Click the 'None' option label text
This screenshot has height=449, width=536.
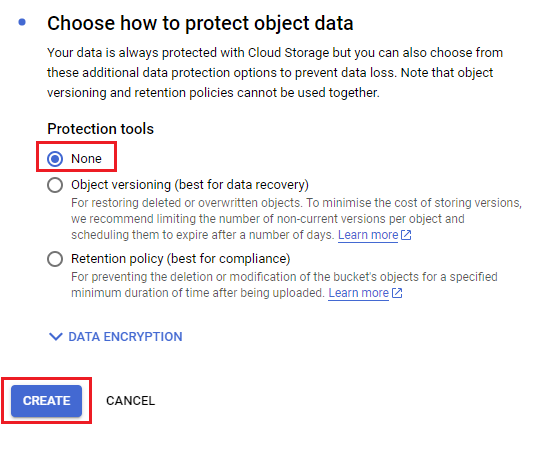(x=86, y=159)
